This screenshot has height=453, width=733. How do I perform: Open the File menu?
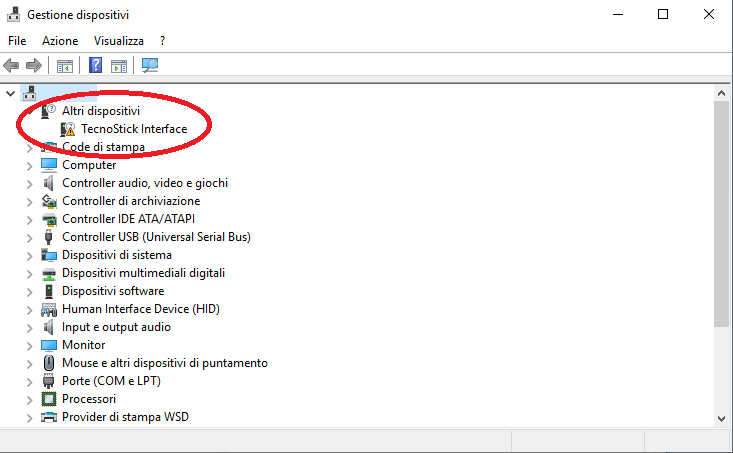click(17, 41)
